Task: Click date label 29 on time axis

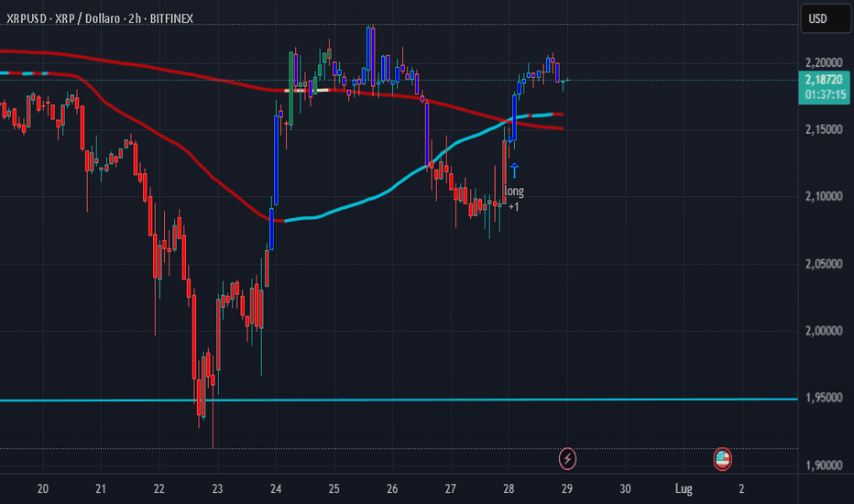Action: (x=567, y=488)
